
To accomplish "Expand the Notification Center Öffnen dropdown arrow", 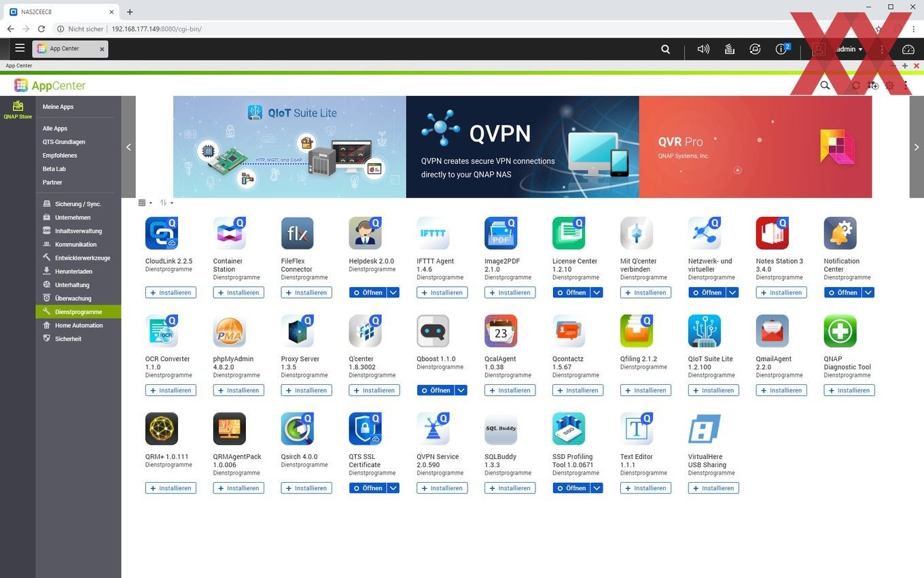I will click(x=868, y=292).
